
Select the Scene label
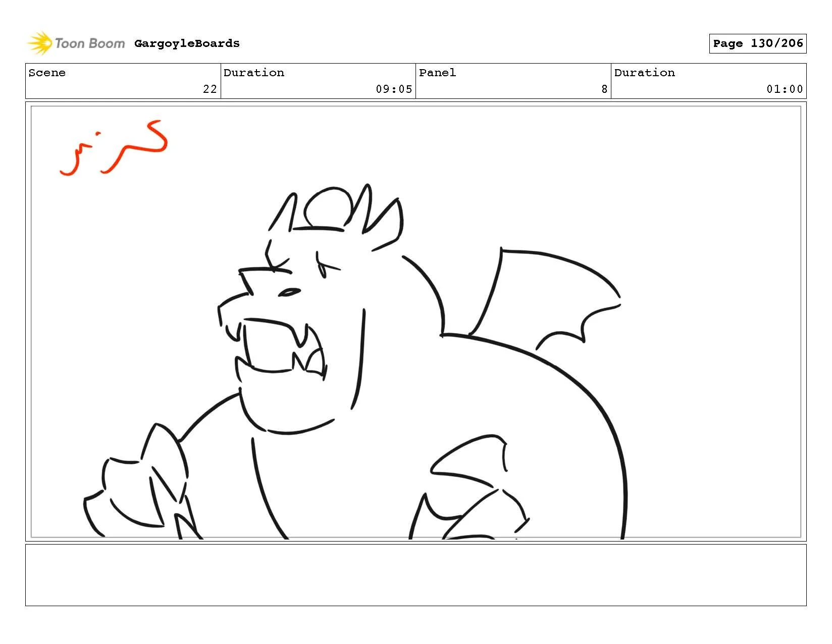(x=47, y=73)
